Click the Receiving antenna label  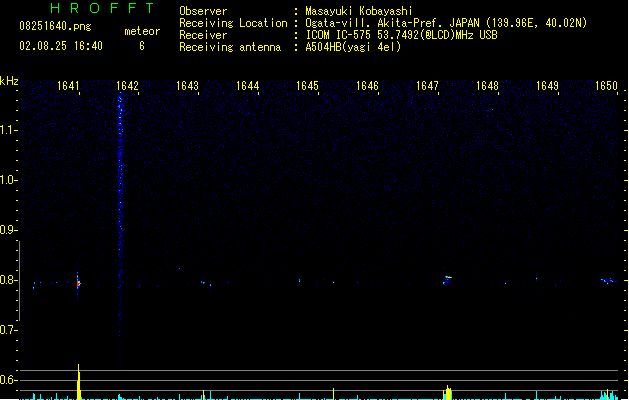230,47
